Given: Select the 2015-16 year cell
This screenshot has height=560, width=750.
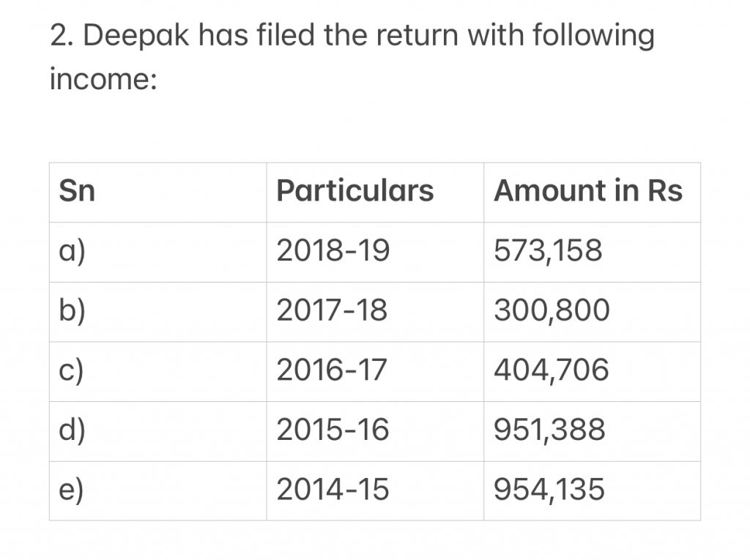Looking at the screenshot, I should tap(333, 430).
